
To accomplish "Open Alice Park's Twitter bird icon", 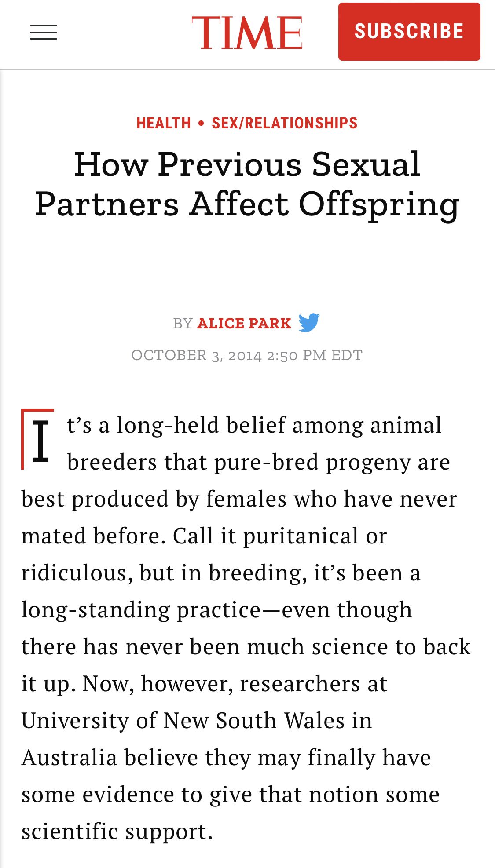I will 309,323.
